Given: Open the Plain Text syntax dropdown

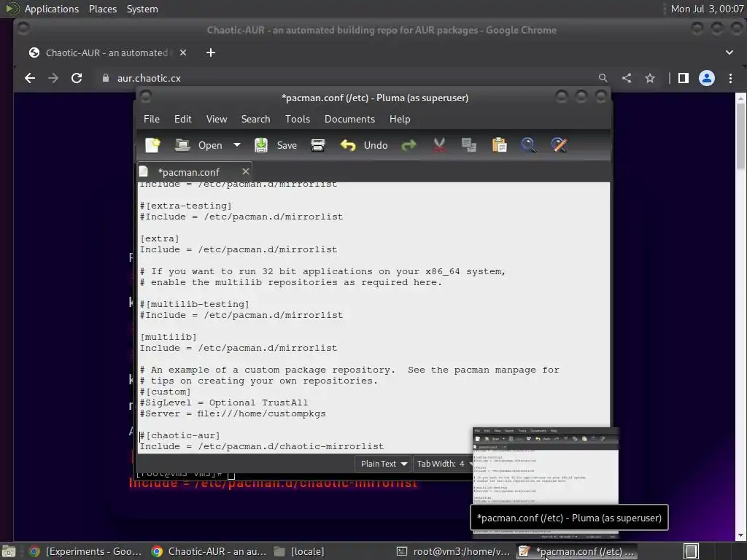Looking at the screenshot, I should (384, 463).
